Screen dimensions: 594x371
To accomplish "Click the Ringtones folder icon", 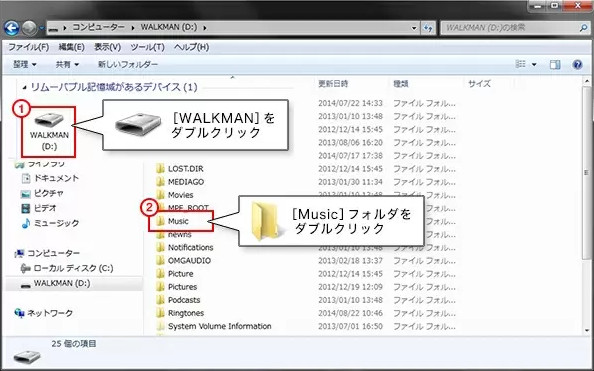I will coord(161,313).
